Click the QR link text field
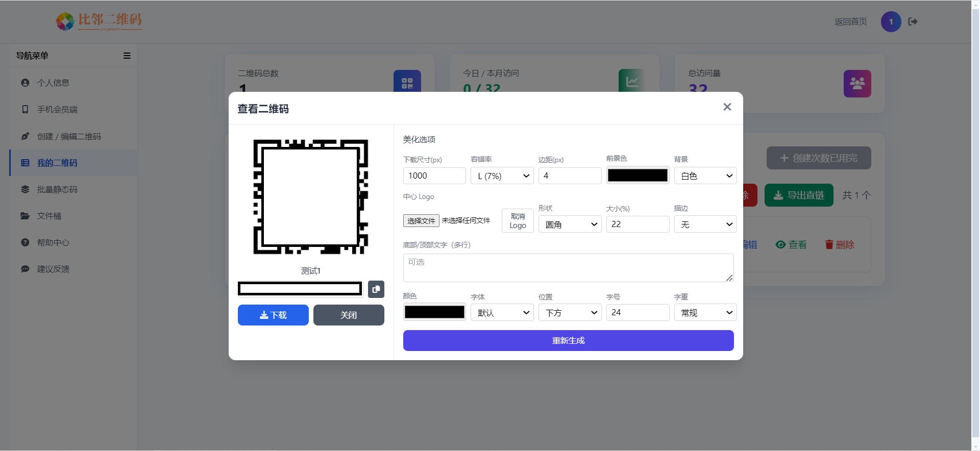 coord(300,289)
